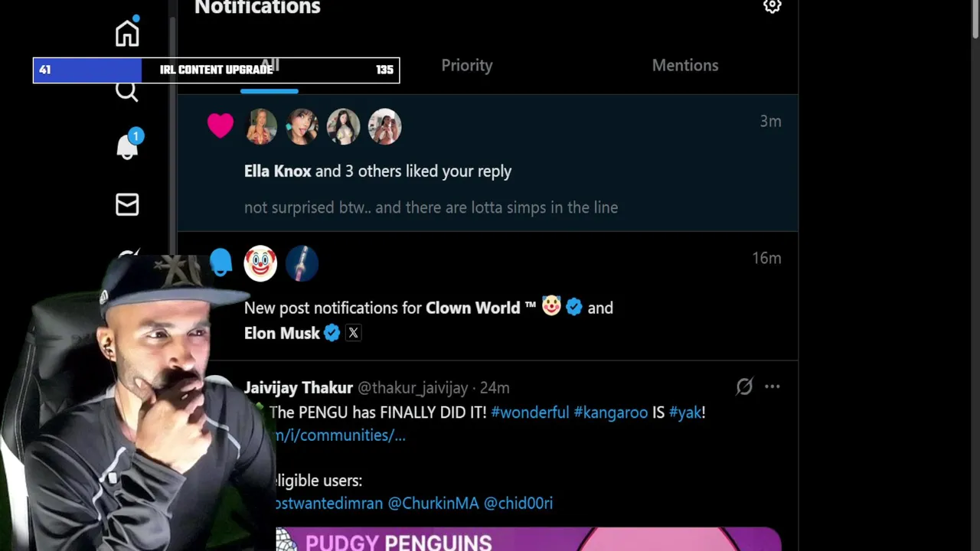This screenshot has height=551, width=980.
Task: Open the Clown World profile link
Action: point(473,308)
